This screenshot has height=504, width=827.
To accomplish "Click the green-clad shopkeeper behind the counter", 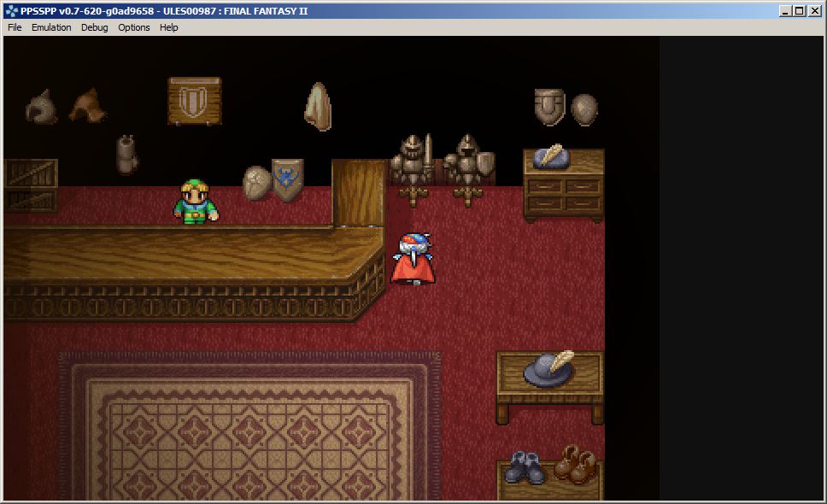I will (x=196, y=202).
